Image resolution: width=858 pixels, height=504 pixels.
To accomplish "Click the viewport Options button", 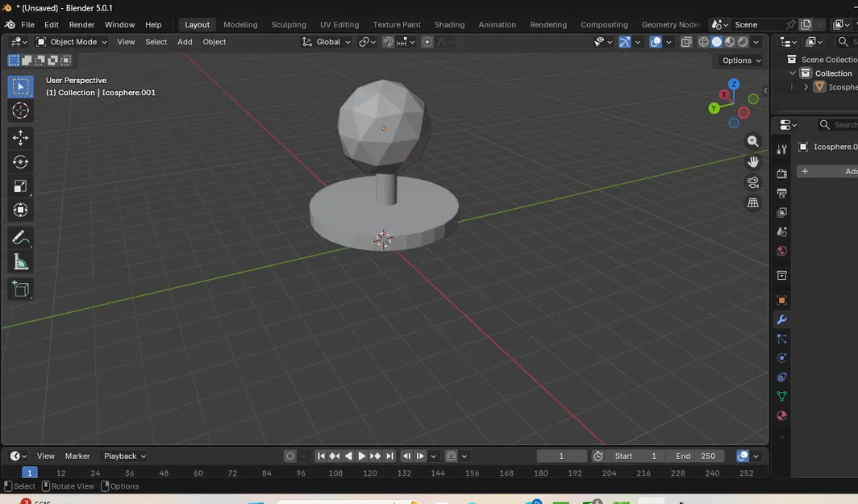I will (x=741, y=60).
